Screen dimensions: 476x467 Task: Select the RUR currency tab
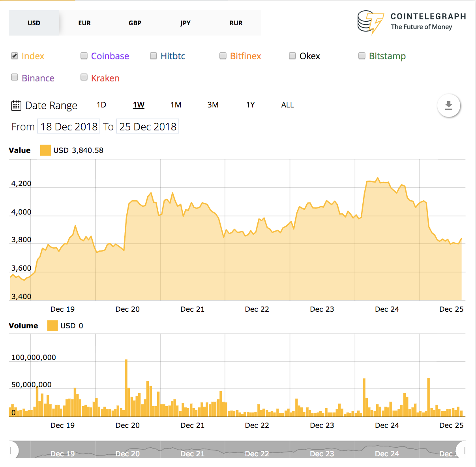[x=236, y=23]
